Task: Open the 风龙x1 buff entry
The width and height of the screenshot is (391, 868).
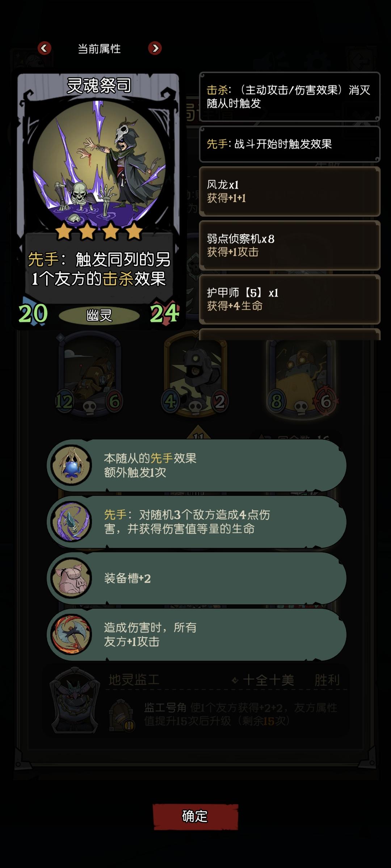Action: coord(290,191)
